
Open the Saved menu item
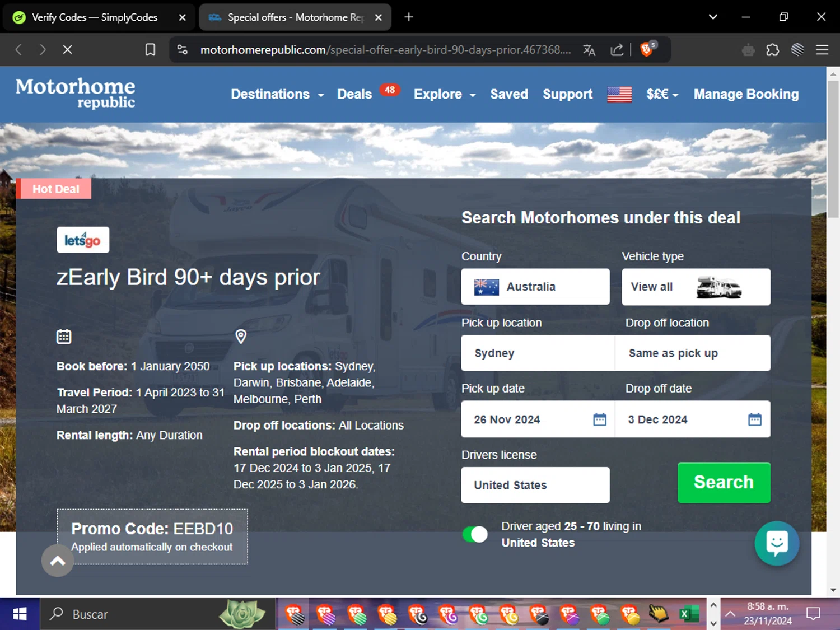pos(509,94)
